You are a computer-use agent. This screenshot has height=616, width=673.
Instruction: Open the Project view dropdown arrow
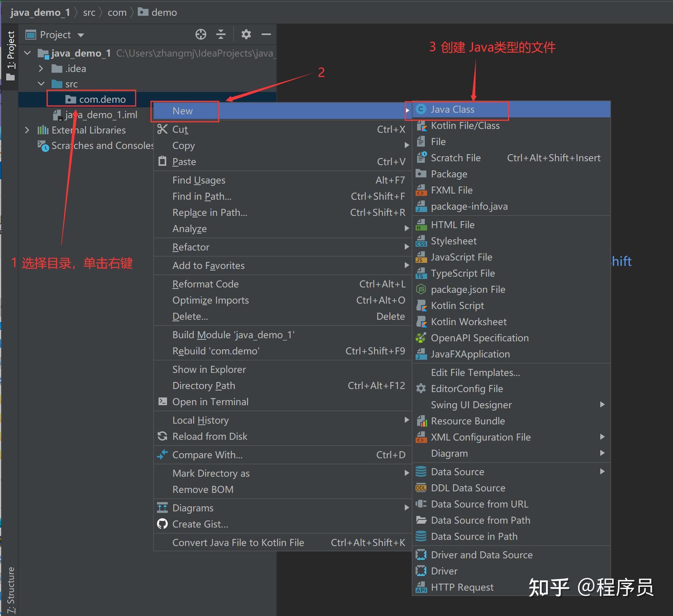(x=81, y=35)
